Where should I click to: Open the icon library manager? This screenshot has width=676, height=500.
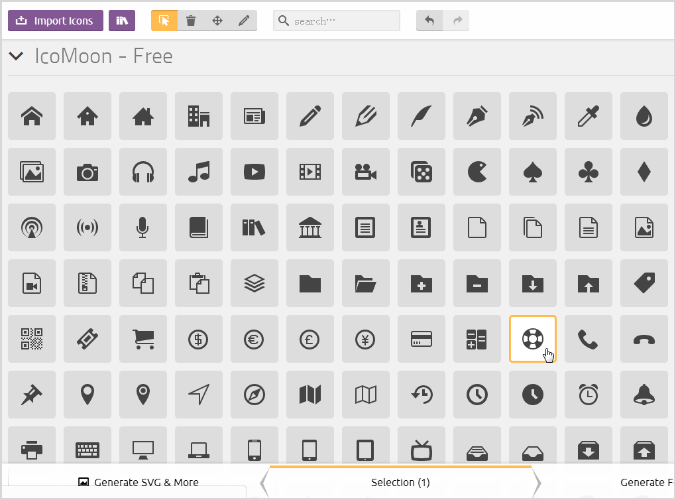122,21
